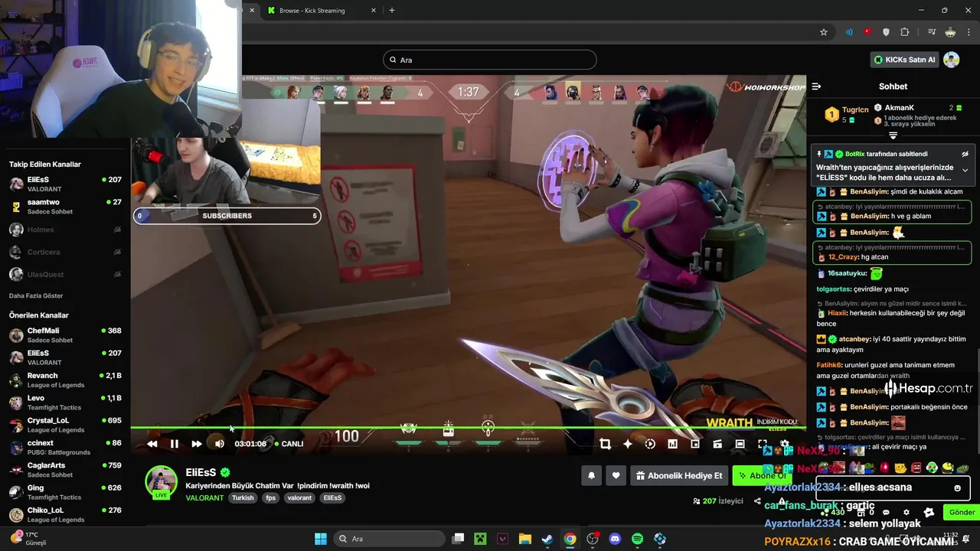
Task: Toggle notifications bell for EliEsS channel
Action: pos(591,475)
